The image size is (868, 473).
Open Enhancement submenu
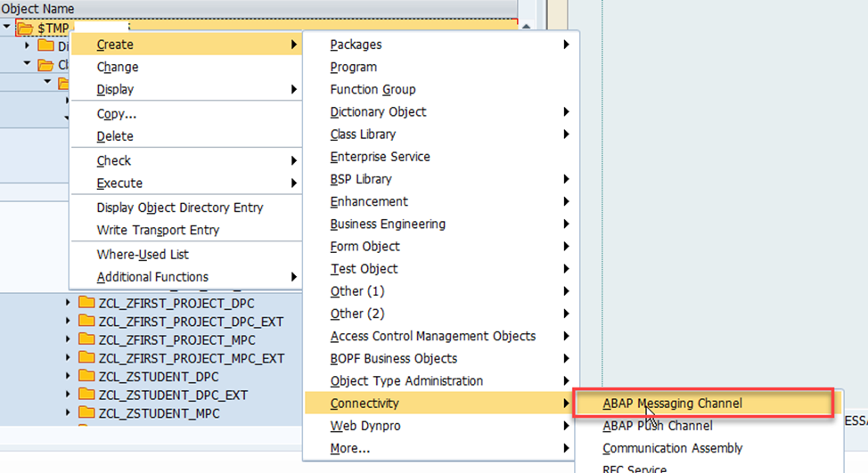tap(440, 201)
